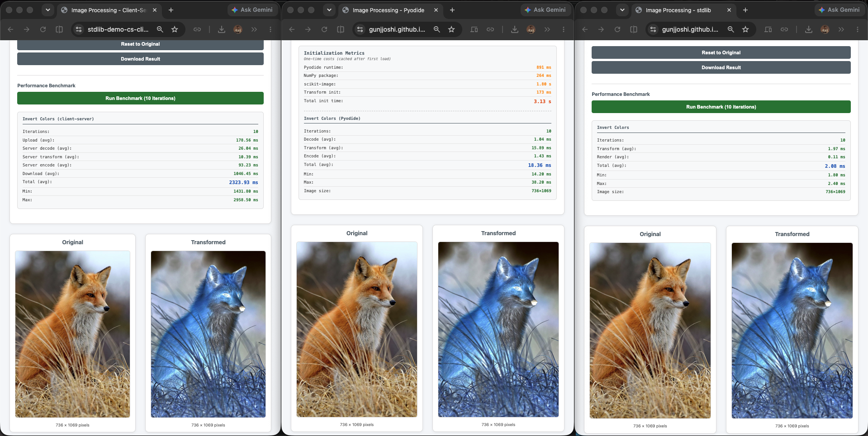Click Ask Gemini in the Client-Server window
Viewport: 868px width, 436px height.
[x=252, y=10]
